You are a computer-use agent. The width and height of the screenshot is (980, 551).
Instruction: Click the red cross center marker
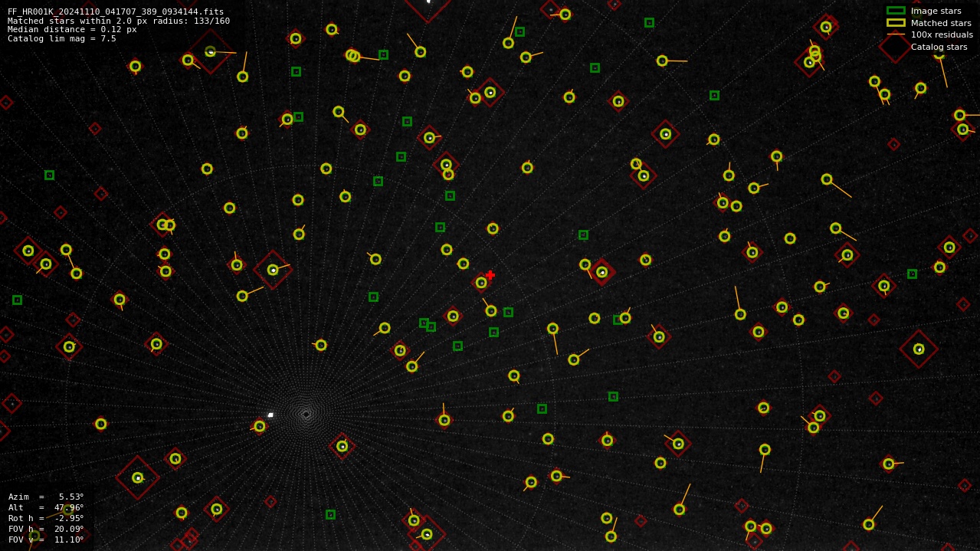click(490, 275)
